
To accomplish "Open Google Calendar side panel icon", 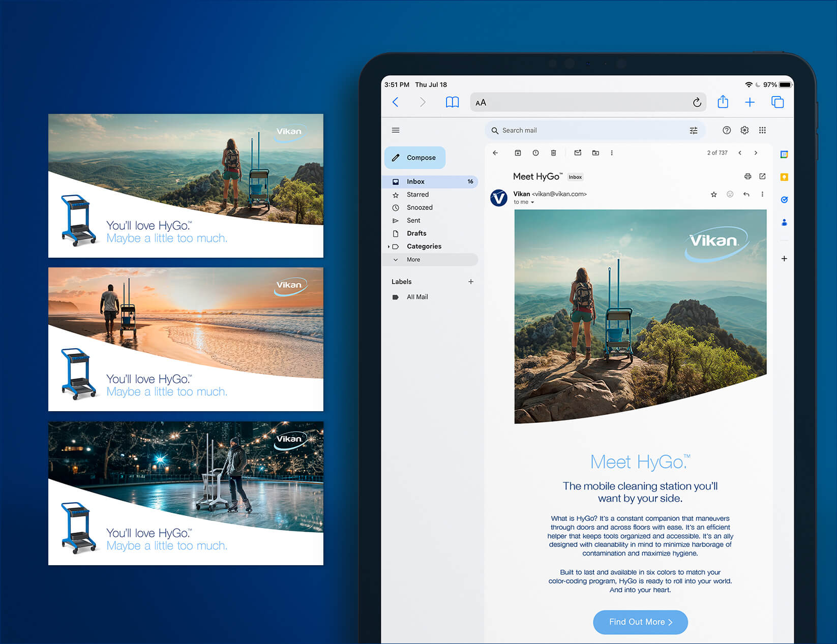I will [x=784, y=155].
